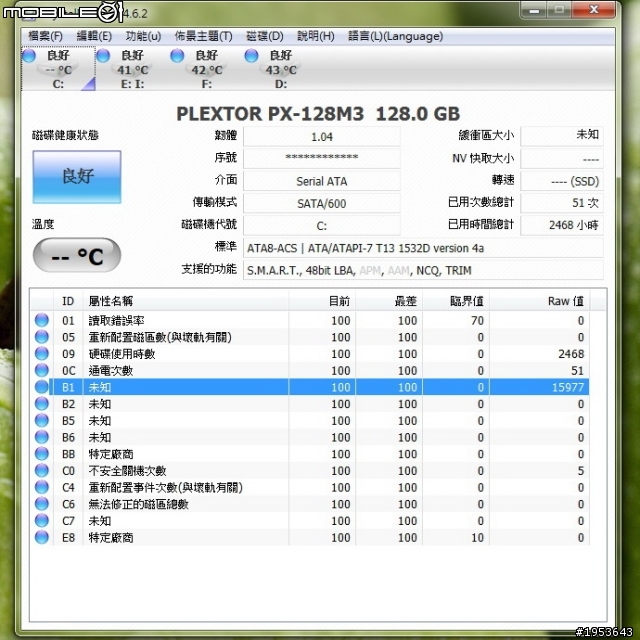Click the blue 良好 health status button
Screen dimensions: 640x640
pyautogui.click(x=77, y=177)
